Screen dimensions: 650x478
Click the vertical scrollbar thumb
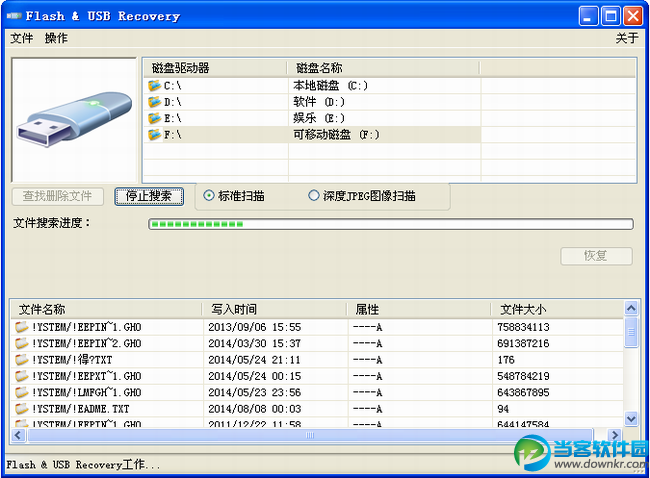tap(631, 332)
